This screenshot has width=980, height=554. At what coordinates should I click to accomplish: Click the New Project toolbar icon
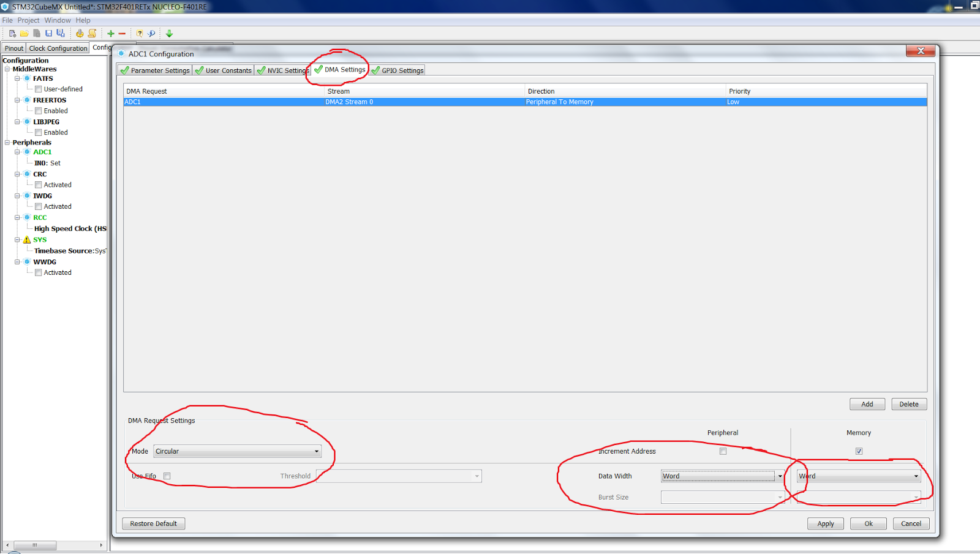point(12,34)
